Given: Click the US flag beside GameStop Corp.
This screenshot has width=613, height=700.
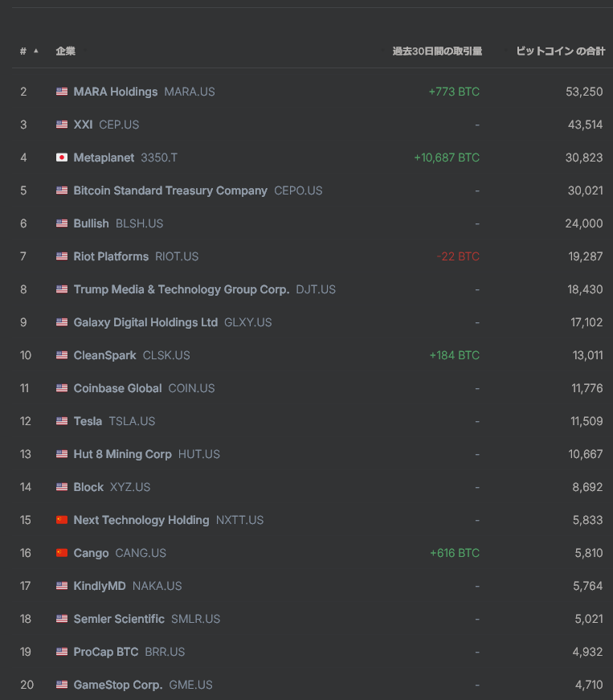Looking at the screenshot, I should (62, 685).
